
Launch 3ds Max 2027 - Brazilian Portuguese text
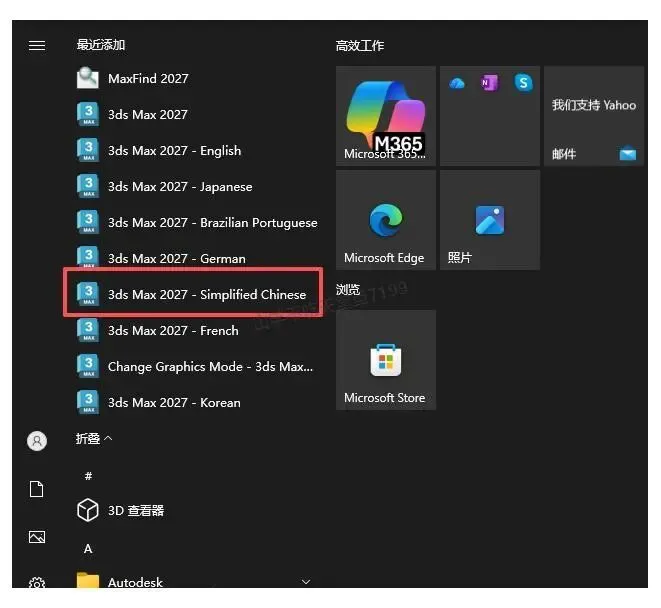pyautogui.click(x=212, y=223)
